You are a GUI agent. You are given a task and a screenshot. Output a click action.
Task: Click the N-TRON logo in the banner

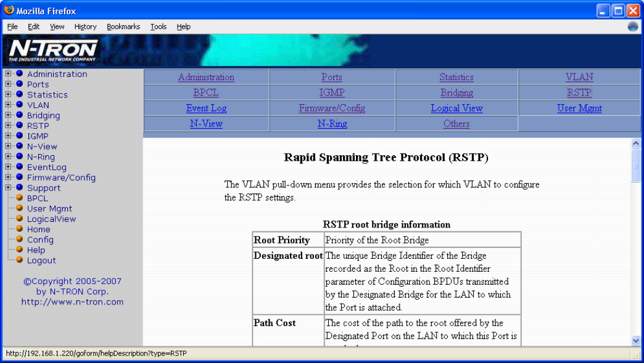pos(54,51)
